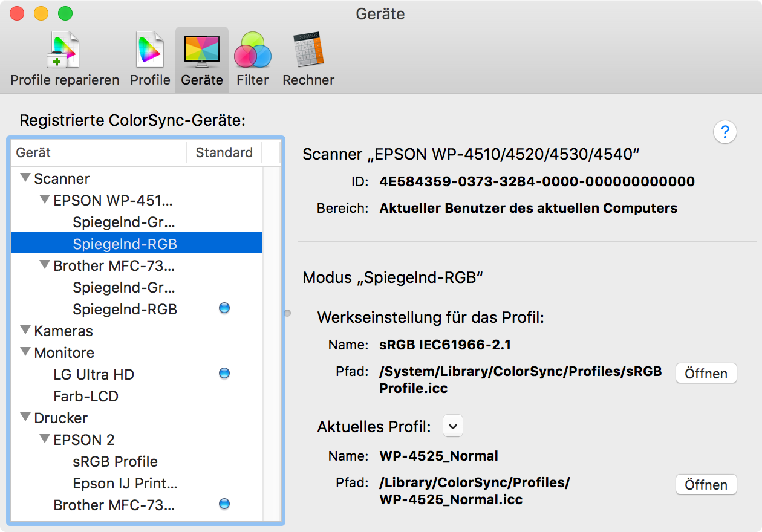The height and width of the screenshot is (532, 762).
Task: Open the Aktuelles Profil dropdown menu
Action: click(453, 426)
